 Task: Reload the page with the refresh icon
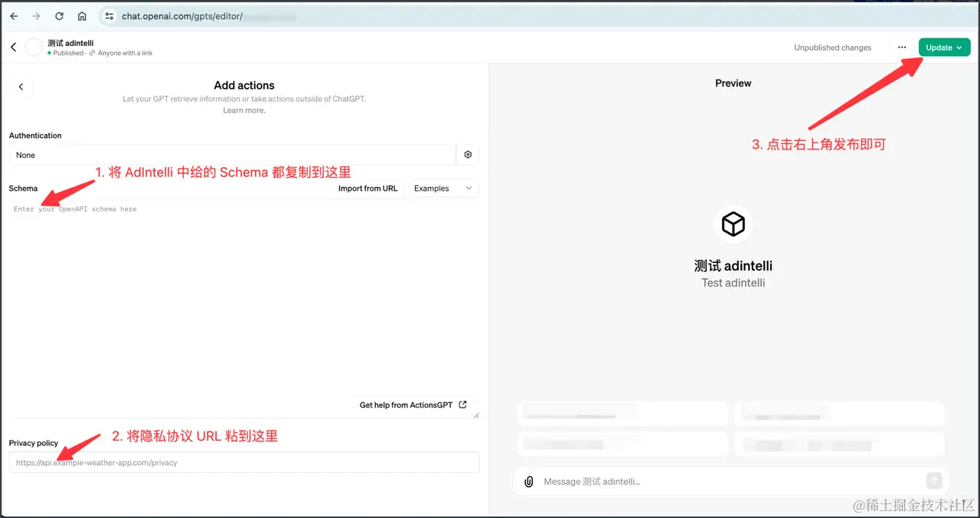[x=59, y=16]
